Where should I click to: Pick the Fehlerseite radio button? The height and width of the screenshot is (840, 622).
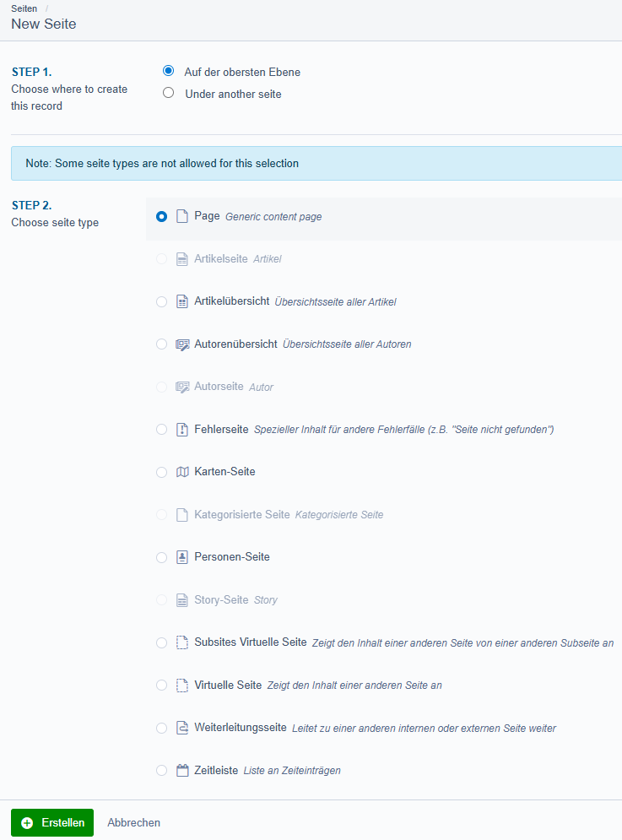click(x=162, y=430)
